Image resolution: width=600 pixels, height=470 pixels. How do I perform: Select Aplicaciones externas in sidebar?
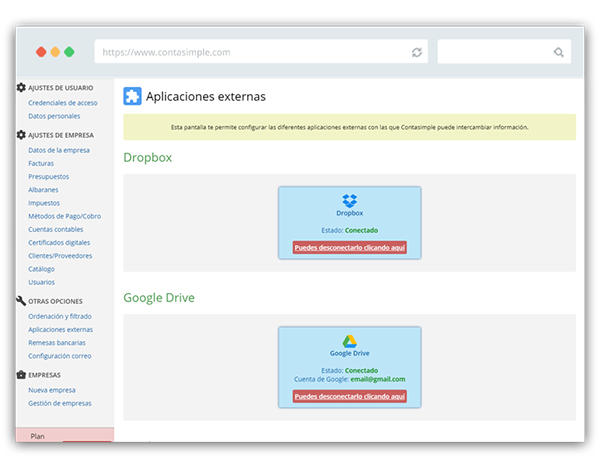(x=60, y=330)
